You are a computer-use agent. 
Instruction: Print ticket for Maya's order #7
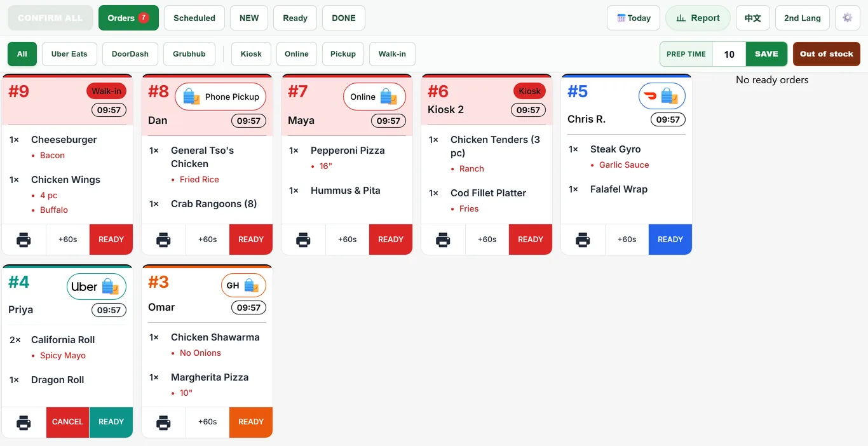click(x=303, y=240)
